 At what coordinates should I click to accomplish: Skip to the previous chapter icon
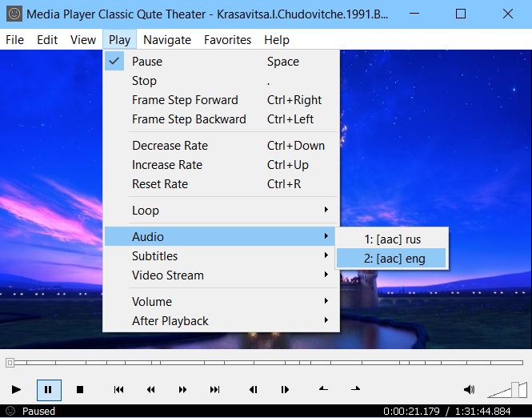coord(118,390)
